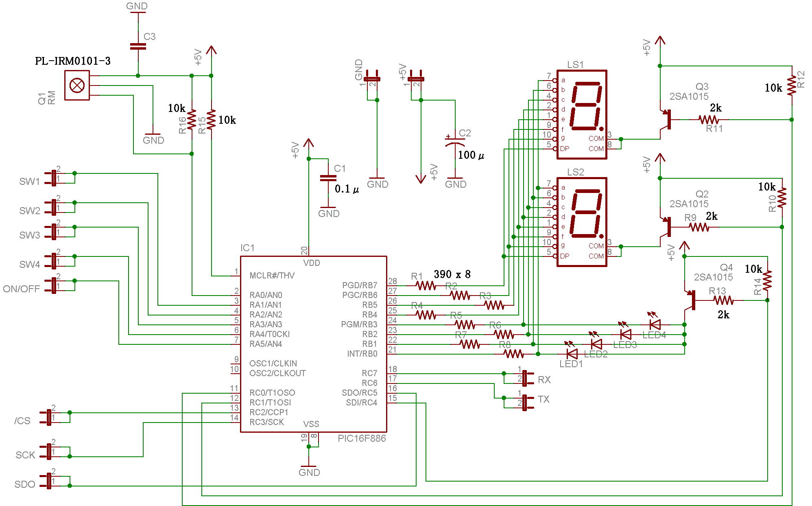Click the 2SA1015 label under Q3
812x506 pixels.
tap(689, 96)
